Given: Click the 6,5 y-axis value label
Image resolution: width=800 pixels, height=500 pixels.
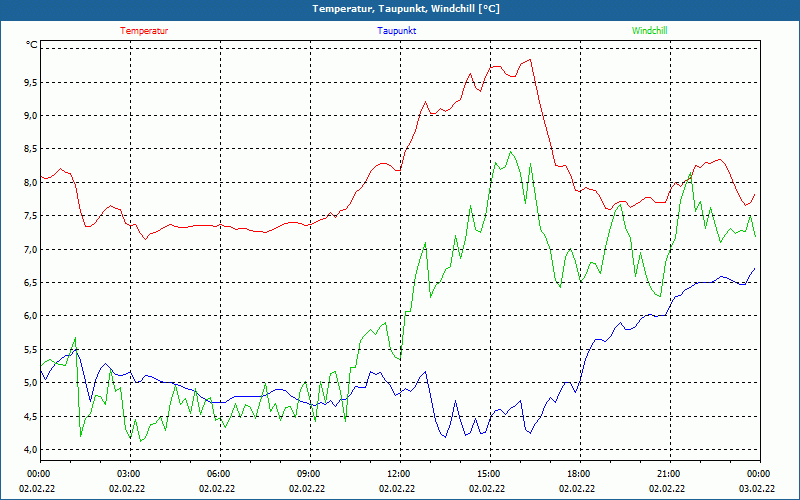Looking at the screenshot, I should (30, 283).
